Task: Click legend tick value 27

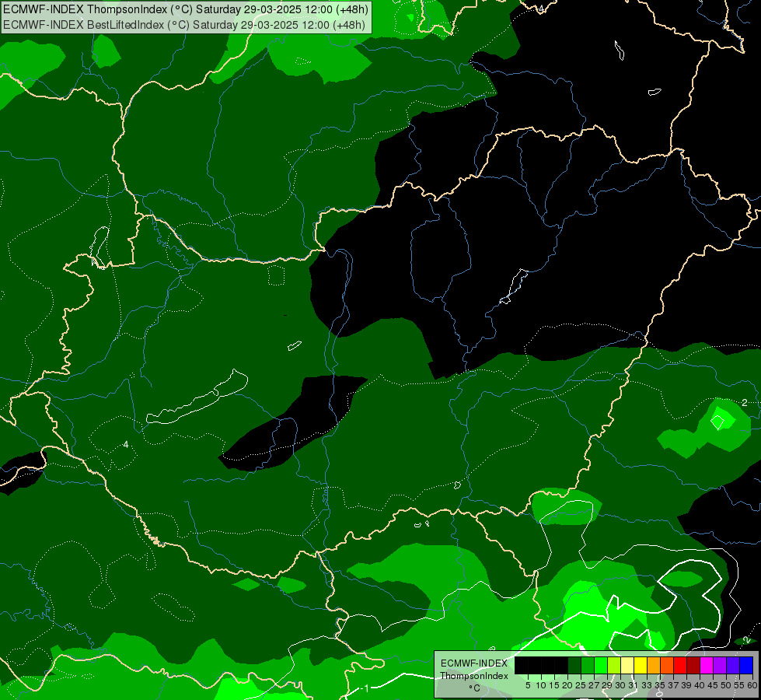Action: click(x=594, y=685)
